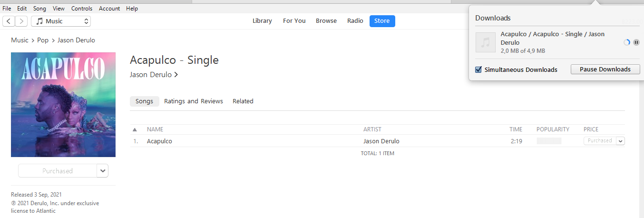Screen dimensions: 644x218
Task: Click the Downloads popup heading
Action: (x=493, y=18)
